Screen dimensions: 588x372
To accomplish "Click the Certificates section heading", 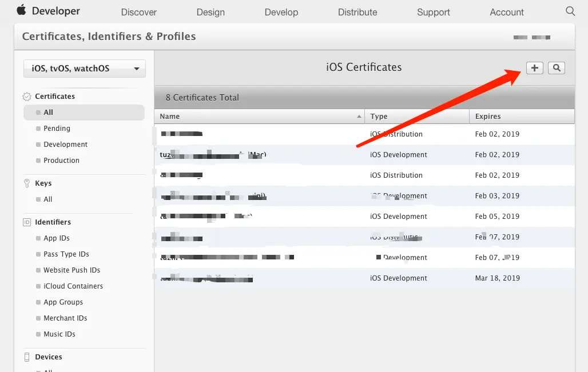I will (x=55, y=97).
